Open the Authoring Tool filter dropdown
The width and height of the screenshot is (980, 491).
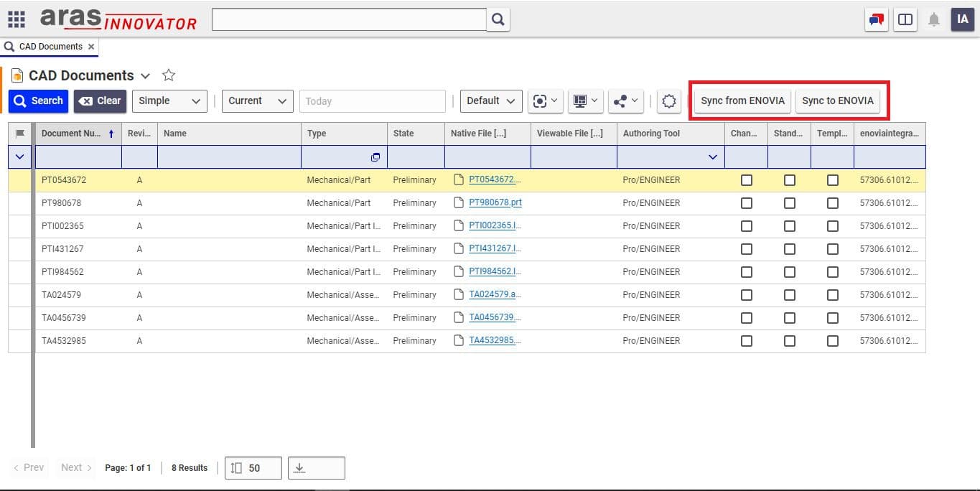tap(713, 157)
